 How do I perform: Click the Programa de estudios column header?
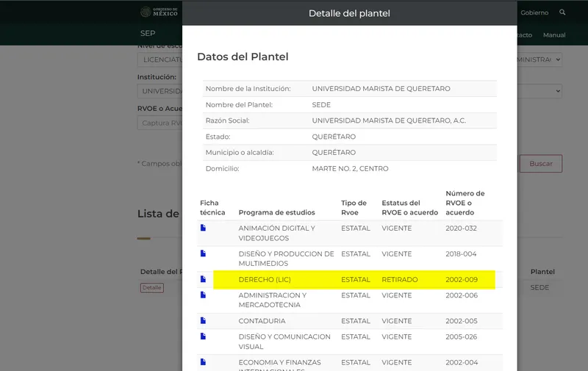point(277,212)
